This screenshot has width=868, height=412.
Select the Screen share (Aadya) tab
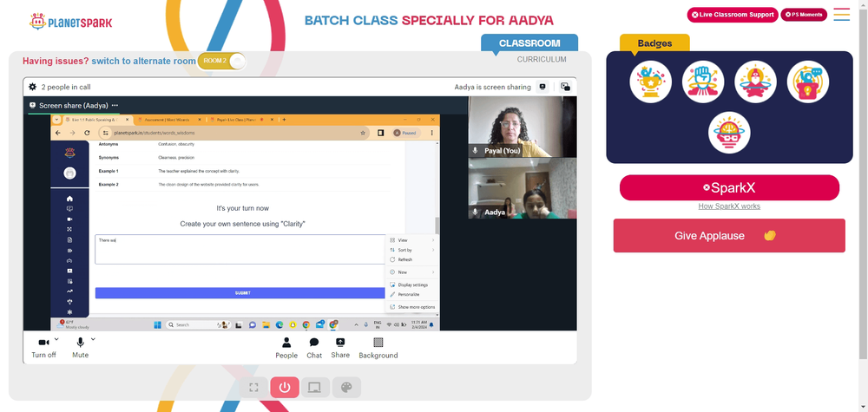(73, 105)
